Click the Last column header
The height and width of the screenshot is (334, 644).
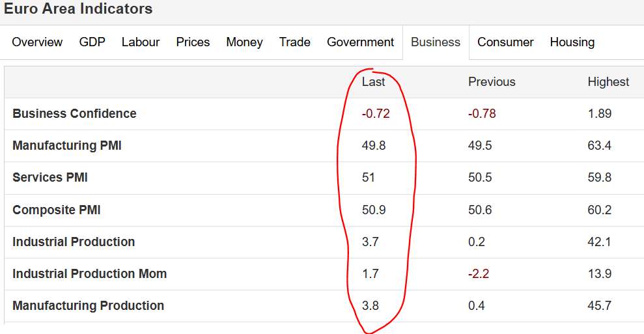pos(373,82)
